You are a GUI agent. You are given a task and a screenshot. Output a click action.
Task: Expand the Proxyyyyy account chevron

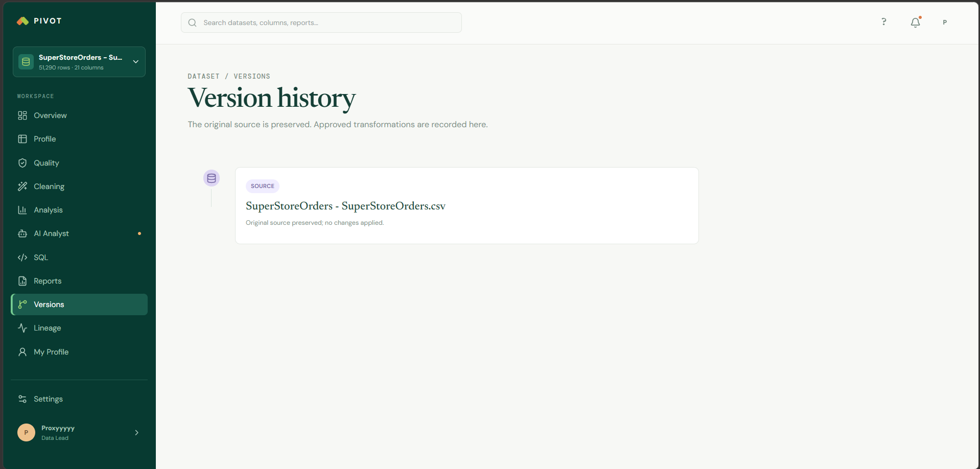point(136,433)
